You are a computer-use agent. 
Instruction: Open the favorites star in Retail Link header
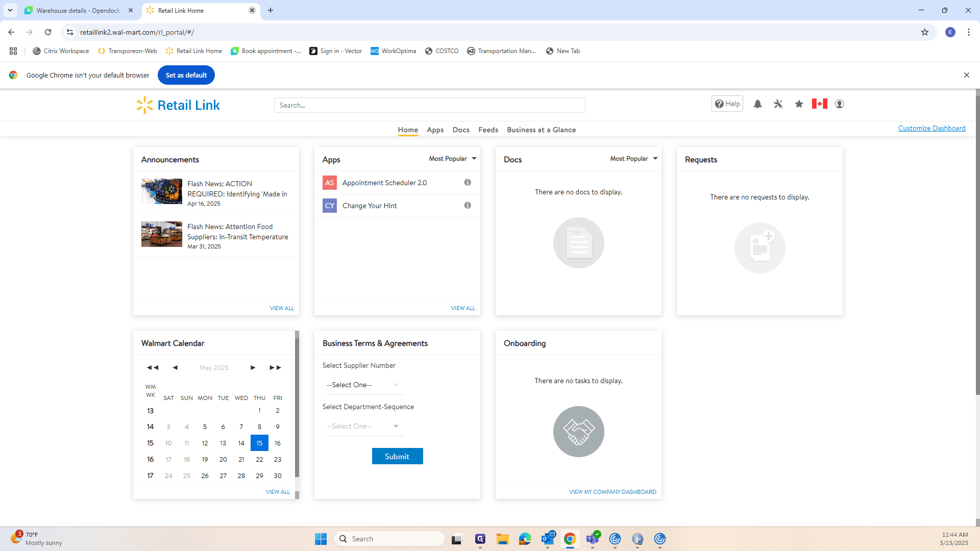pyautogui.click(x=799, y=104)
